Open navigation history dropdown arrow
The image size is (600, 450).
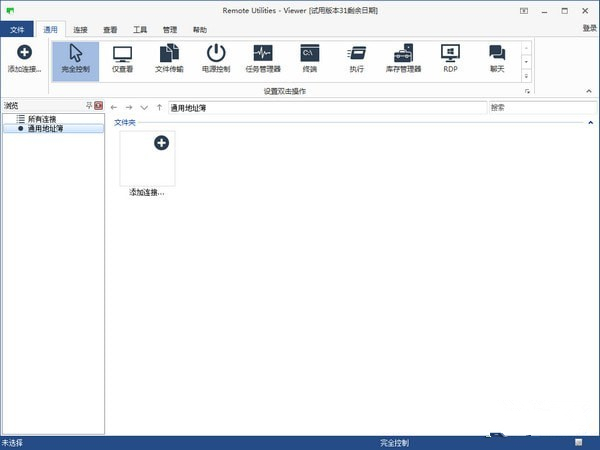(x=144, y=107)
